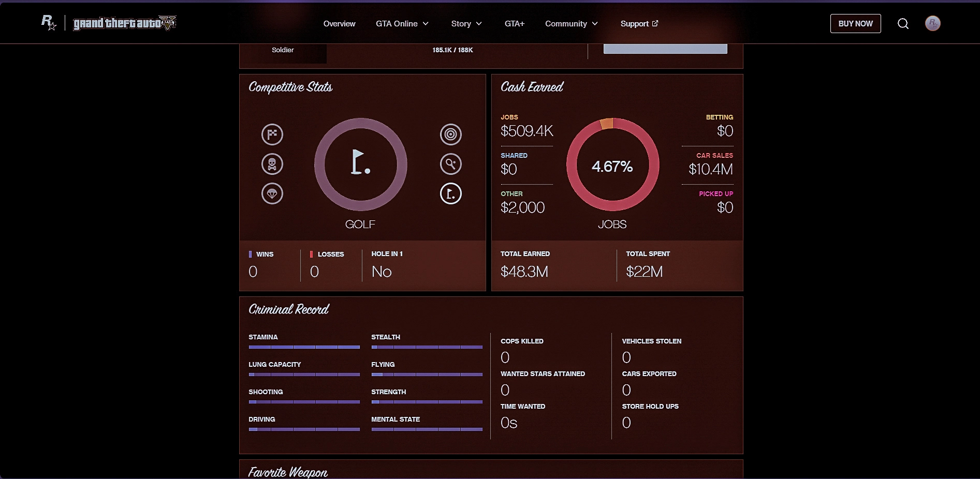Click the LOSSES label
This screenshot has height=479, width=980.
point(331,255)
